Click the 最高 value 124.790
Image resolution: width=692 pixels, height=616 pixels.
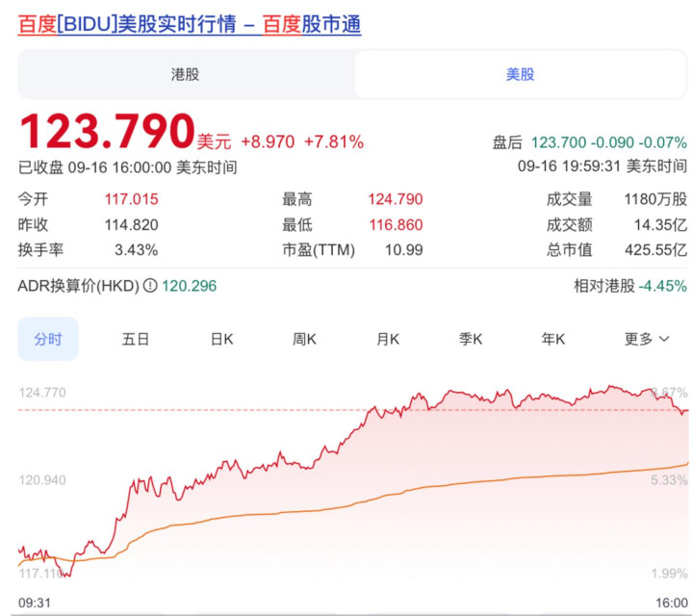(x=396, y=199)
